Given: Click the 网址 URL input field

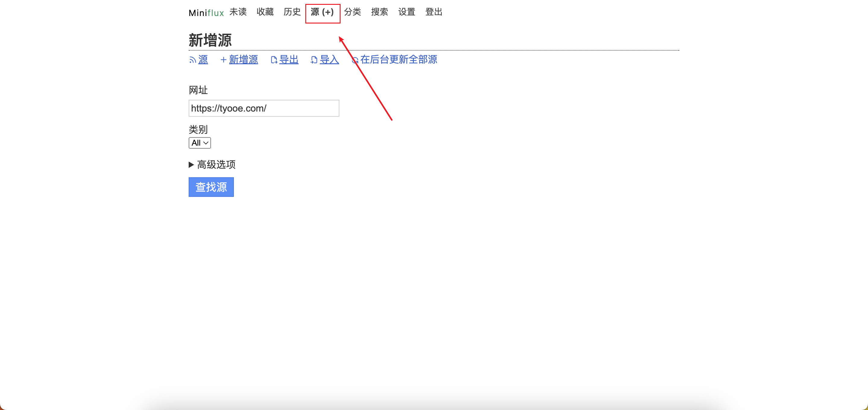Looking at the screenshot, I should point(264,108).
